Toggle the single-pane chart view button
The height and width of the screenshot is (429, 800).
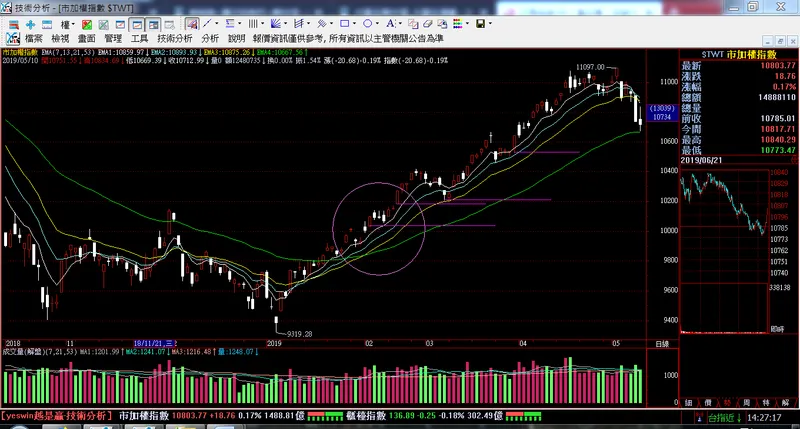137,24
